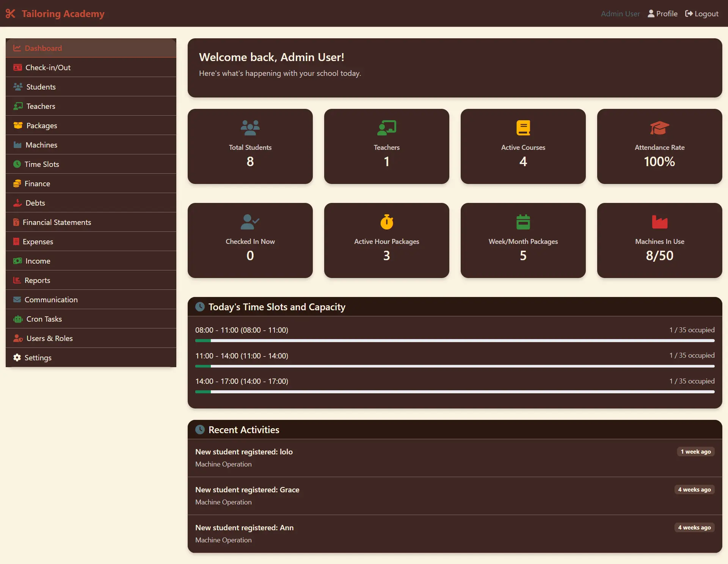
Task: Click the Financial Statements invoice icon
Action: pos(16,222)
